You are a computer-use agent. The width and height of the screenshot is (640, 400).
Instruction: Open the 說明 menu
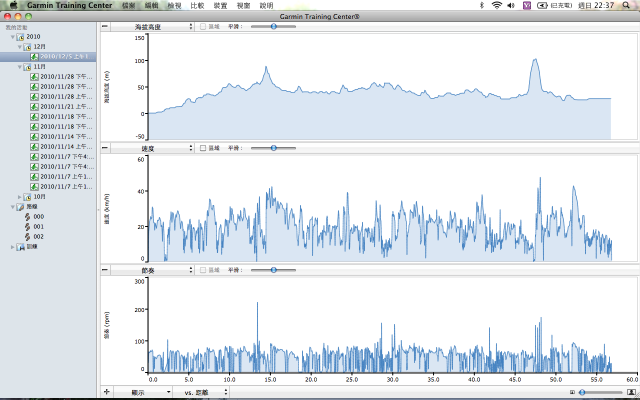click(x=267, y=5)
